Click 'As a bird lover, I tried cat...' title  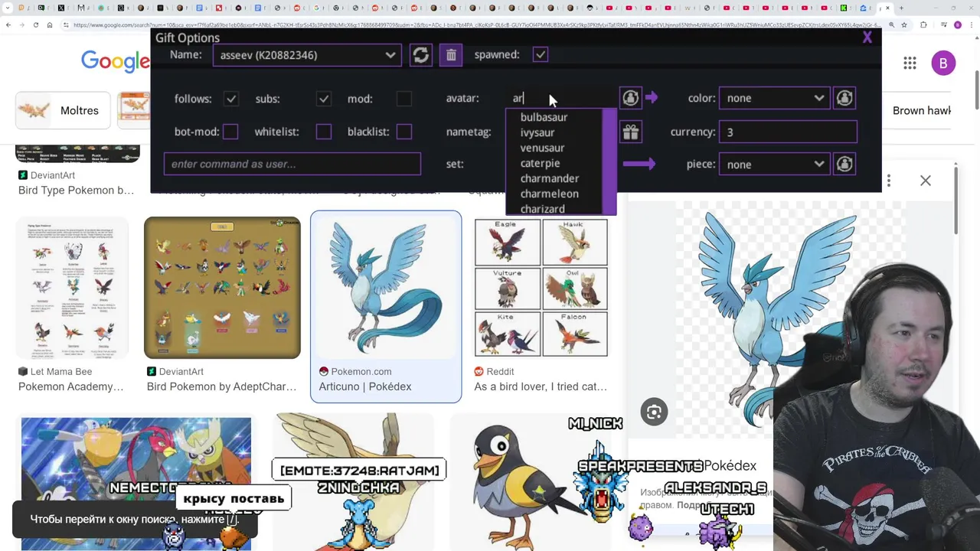coord(541,386)
